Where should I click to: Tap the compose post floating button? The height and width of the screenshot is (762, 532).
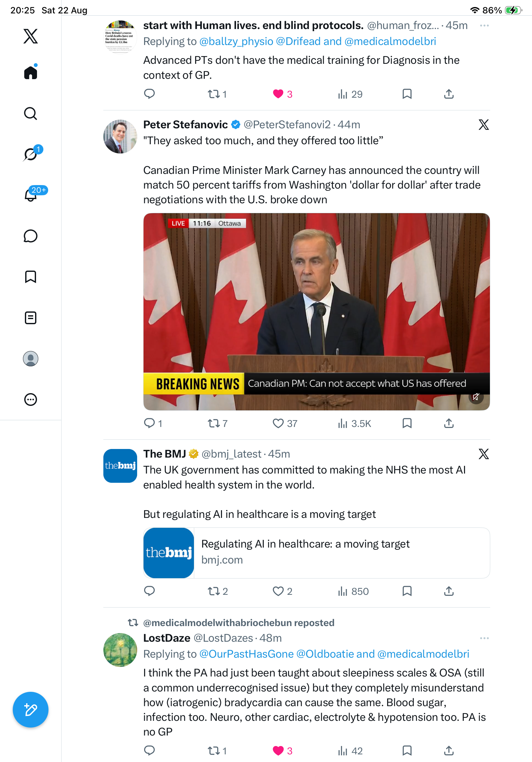click(31, 710)
